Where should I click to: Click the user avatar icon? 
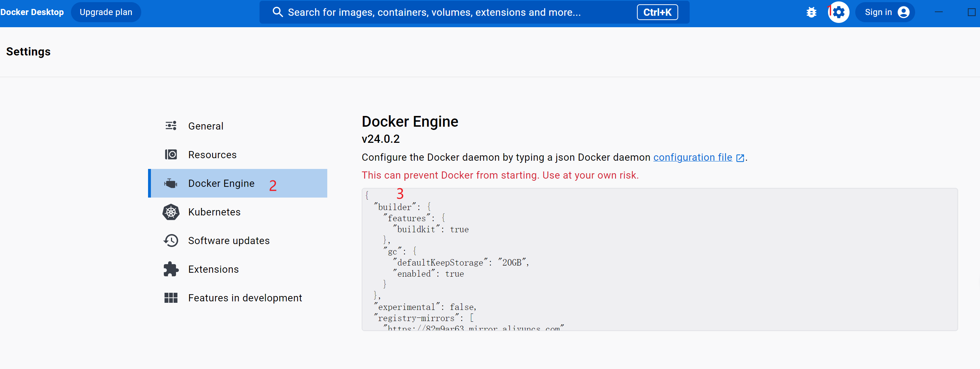(904, 13)
